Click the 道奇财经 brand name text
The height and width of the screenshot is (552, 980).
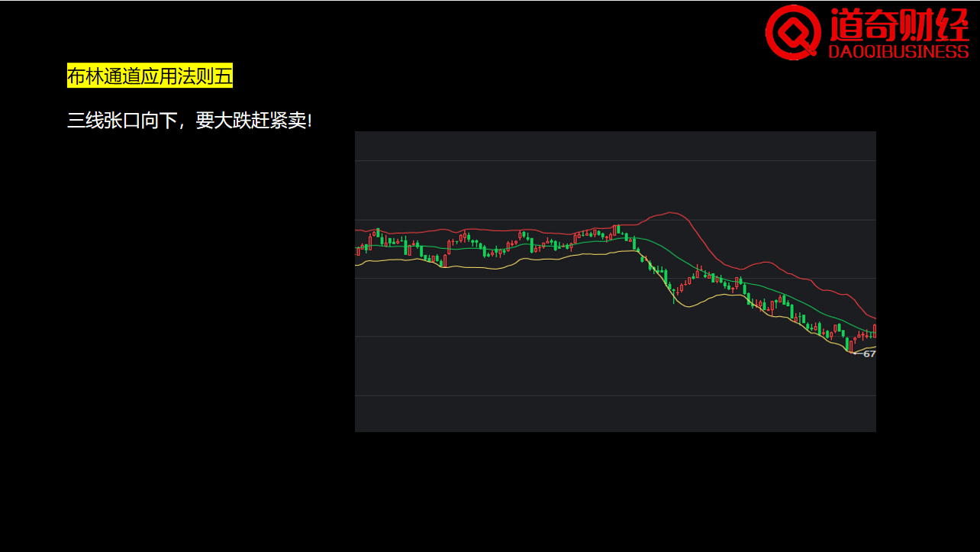[898, 24]
